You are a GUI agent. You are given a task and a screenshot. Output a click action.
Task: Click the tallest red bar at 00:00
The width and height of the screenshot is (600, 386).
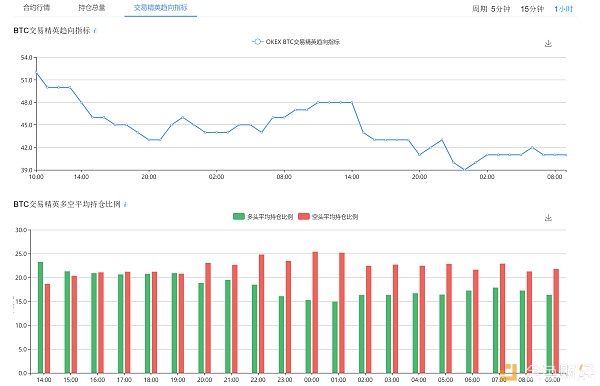click(315, 312)
